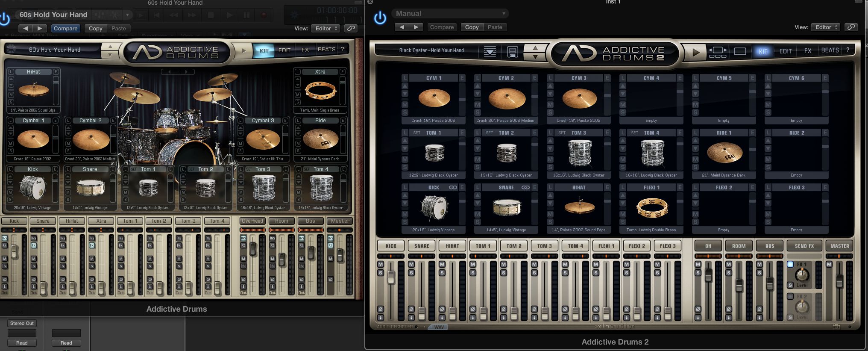Click previous preset arrow in 60s Hold Your Hand window
Viewport: 868px width, 351px height.
(26, 28)
